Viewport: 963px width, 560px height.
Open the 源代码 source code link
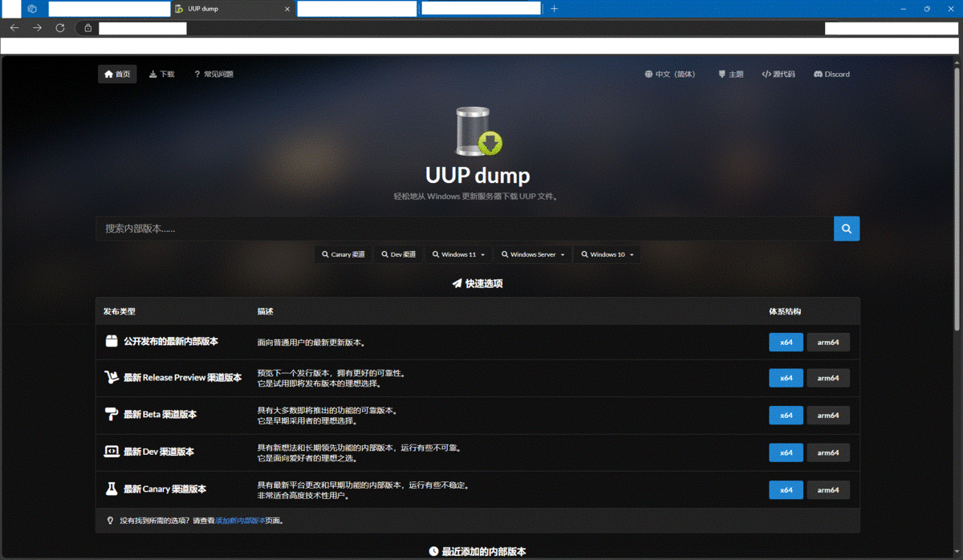778,74
